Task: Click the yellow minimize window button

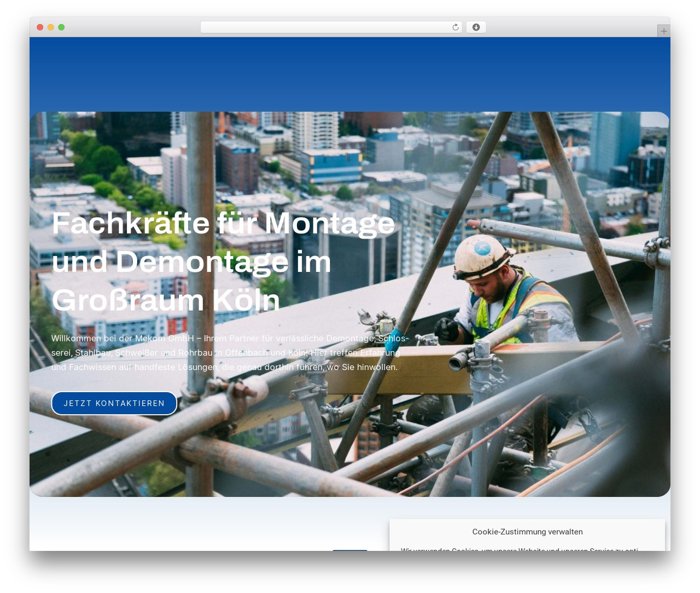Action: (51, 27)
